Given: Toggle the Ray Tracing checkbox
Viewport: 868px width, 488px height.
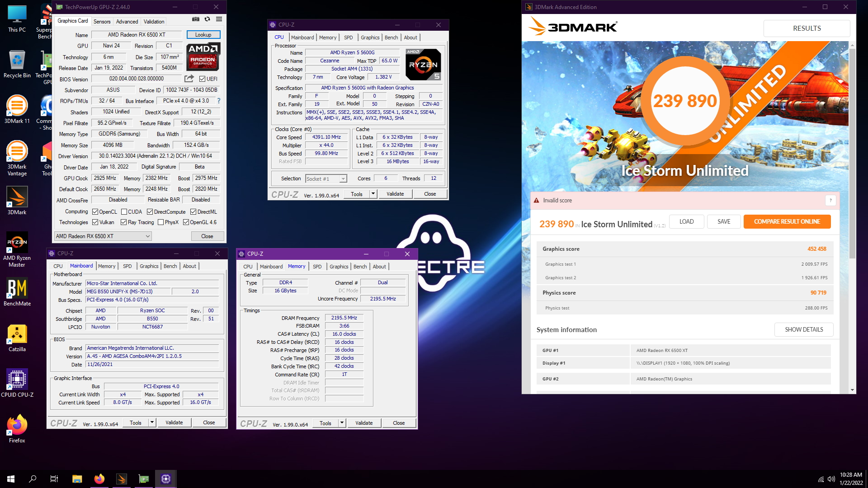Looking at the screenshot, I should point(123,222).
